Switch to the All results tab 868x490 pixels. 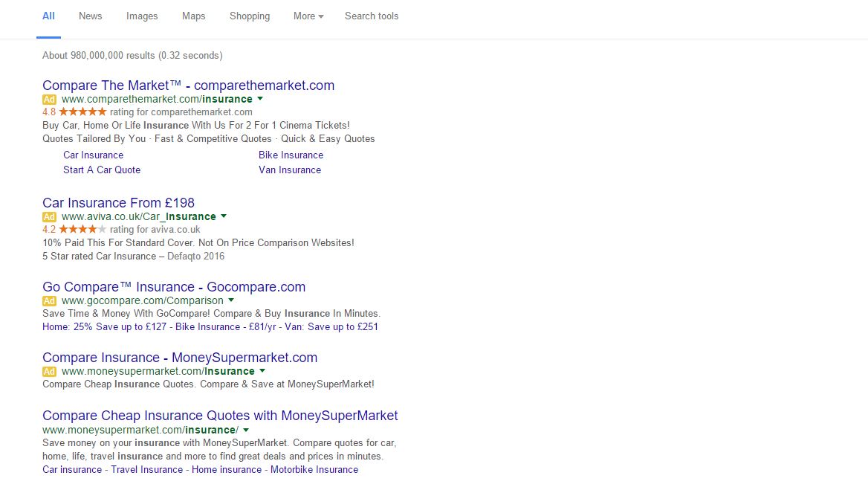click(x=49, y=16)
